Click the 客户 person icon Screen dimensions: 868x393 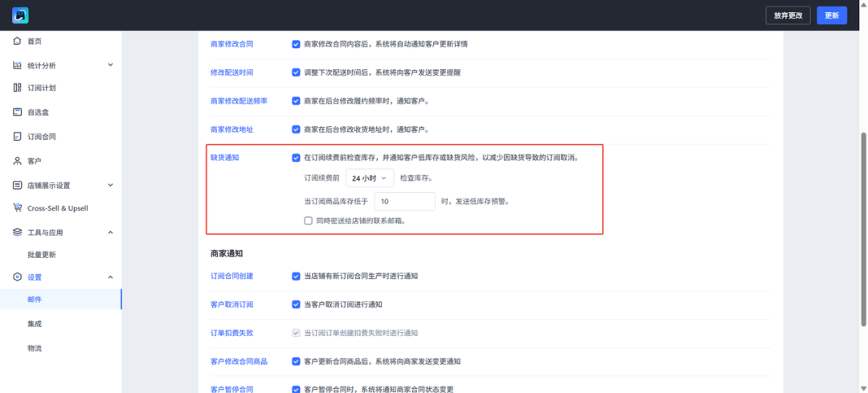[x=17, y=161]
